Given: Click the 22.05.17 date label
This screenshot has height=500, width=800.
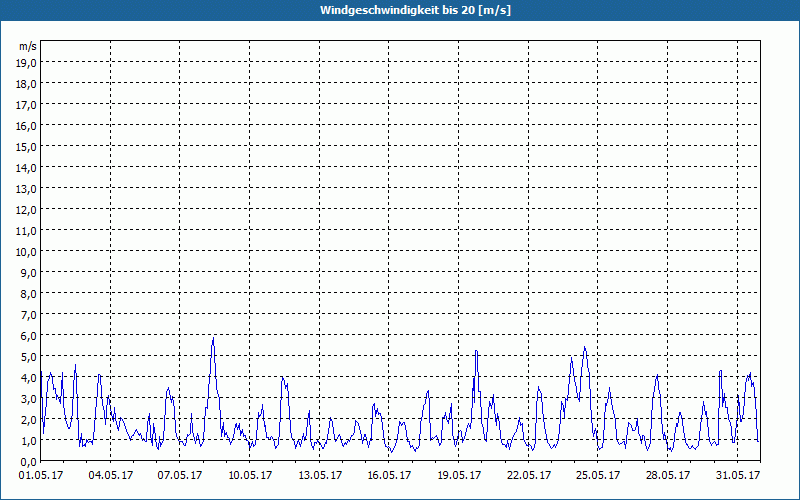Looking at the screenshot, I should tap(529, 475).
